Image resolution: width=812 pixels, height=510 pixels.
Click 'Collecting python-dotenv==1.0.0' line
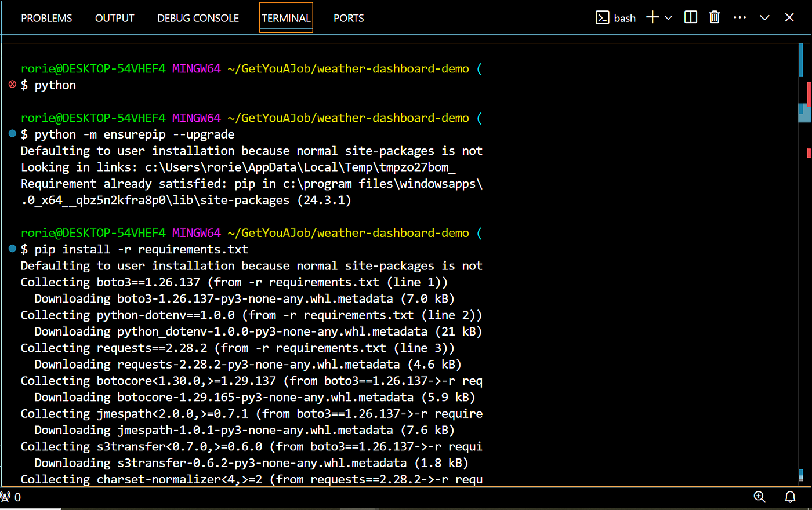tap(252, 315)
